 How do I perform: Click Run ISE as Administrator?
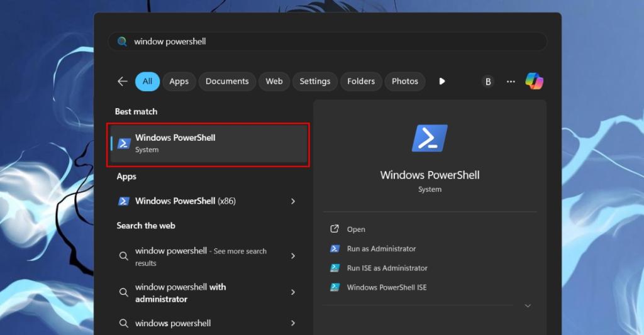(x=387, y=268)
